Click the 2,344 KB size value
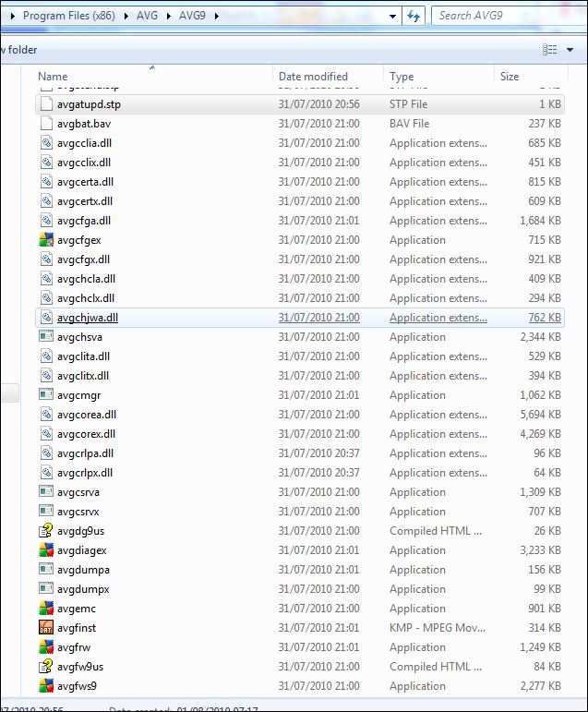Screen dimensions: 588x712 540,336
